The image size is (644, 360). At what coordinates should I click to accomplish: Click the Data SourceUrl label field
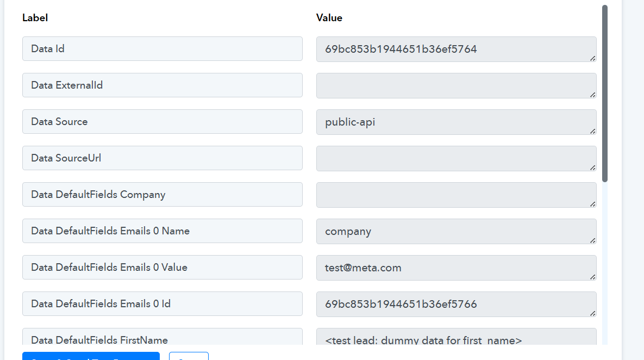coord(162,158)
